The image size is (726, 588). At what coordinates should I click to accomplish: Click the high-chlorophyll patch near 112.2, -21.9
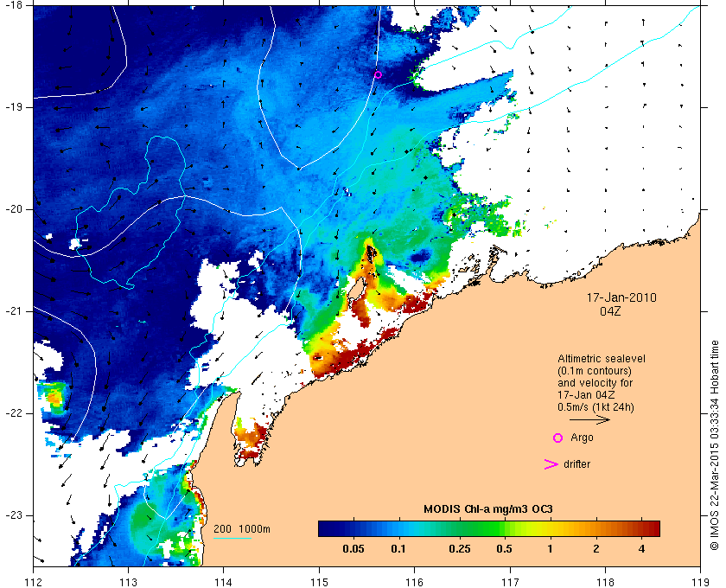point(54,397)
